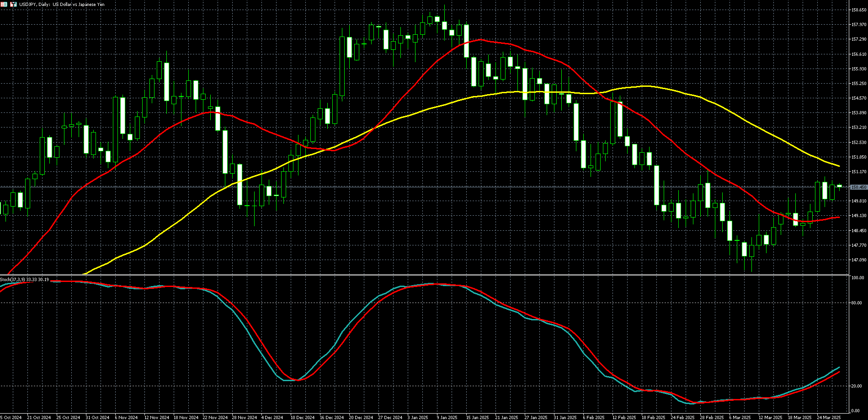Screen dimensions: 868x420
Task: Click the 21 Oct 2024 date label
Action: pos(38,417)
